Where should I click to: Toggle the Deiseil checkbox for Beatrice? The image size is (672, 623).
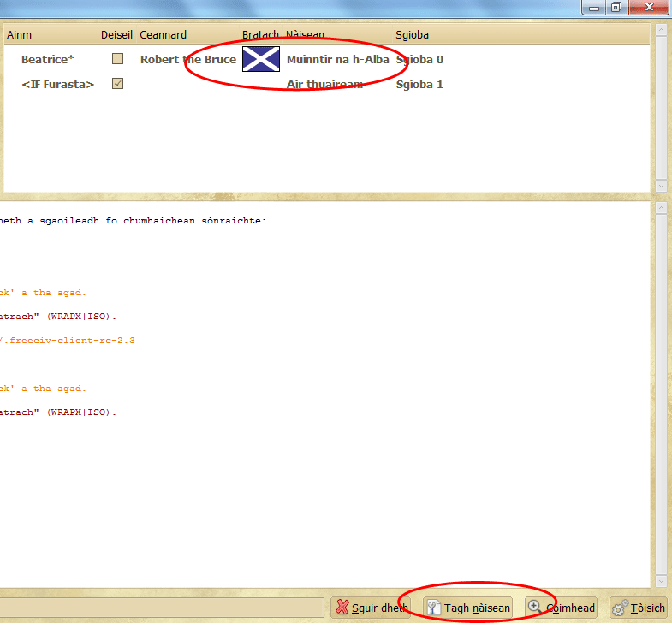pos(118,59)
